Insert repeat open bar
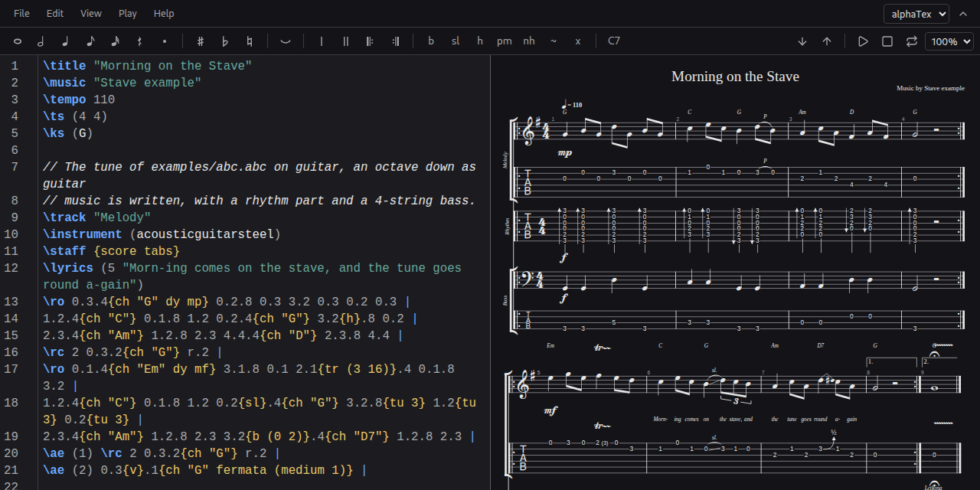The height and width of the screenshot is (490, 980). coord(371,41)
